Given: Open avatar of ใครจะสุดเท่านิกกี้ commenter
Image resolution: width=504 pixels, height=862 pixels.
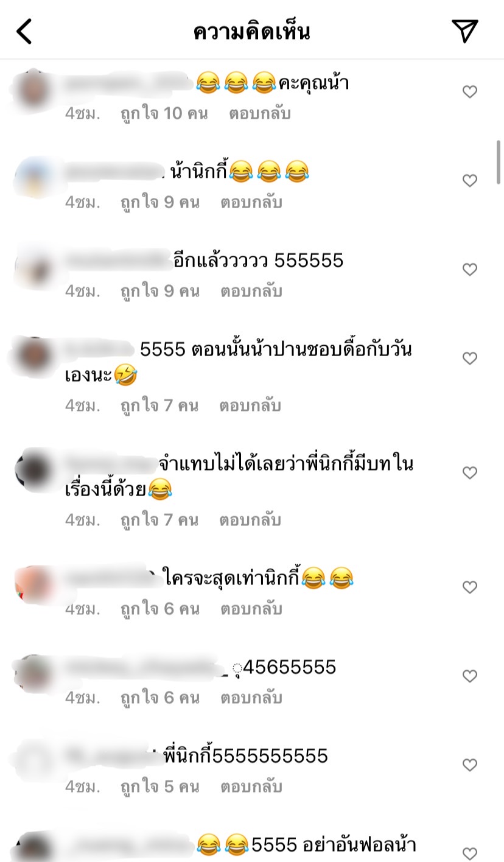Looking at the screenshot, I should [32, 585].
